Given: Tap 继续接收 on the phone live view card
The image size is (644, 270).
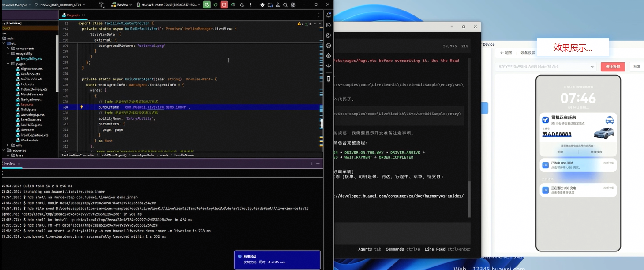Looking at the screenshot, I should point(596,152).
